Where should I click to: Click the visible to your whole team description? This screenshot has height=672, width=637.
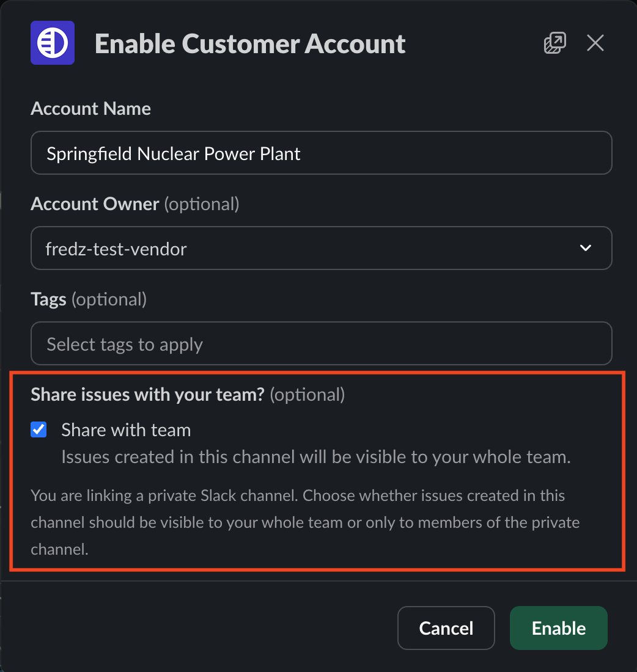tap(316, 457)
